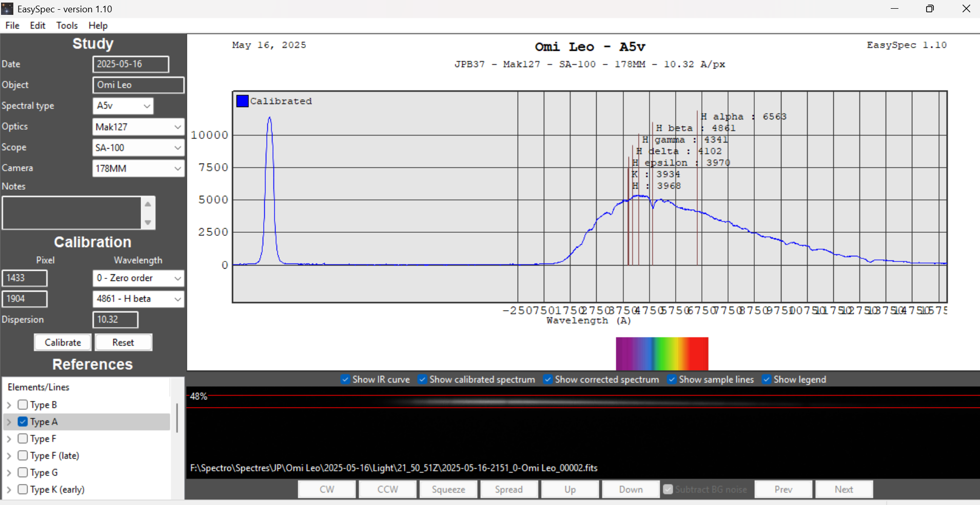This screenshot has width=980, height=505.
Task: Click the chart title 'Omi Leo - A5v'
Action: coord(590,47)
